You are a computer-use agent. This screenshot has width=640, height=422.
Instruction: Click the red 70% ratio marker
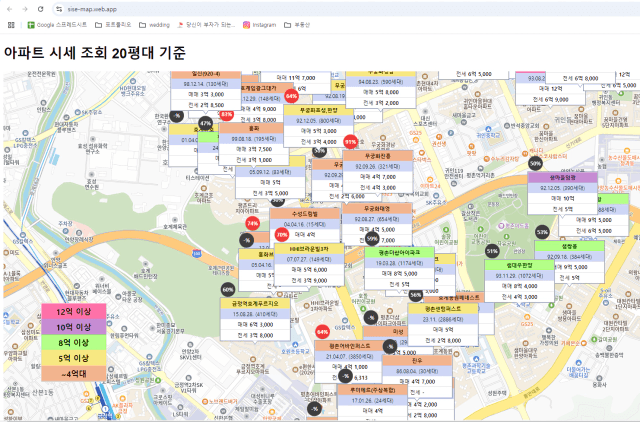tap(282, 235)
